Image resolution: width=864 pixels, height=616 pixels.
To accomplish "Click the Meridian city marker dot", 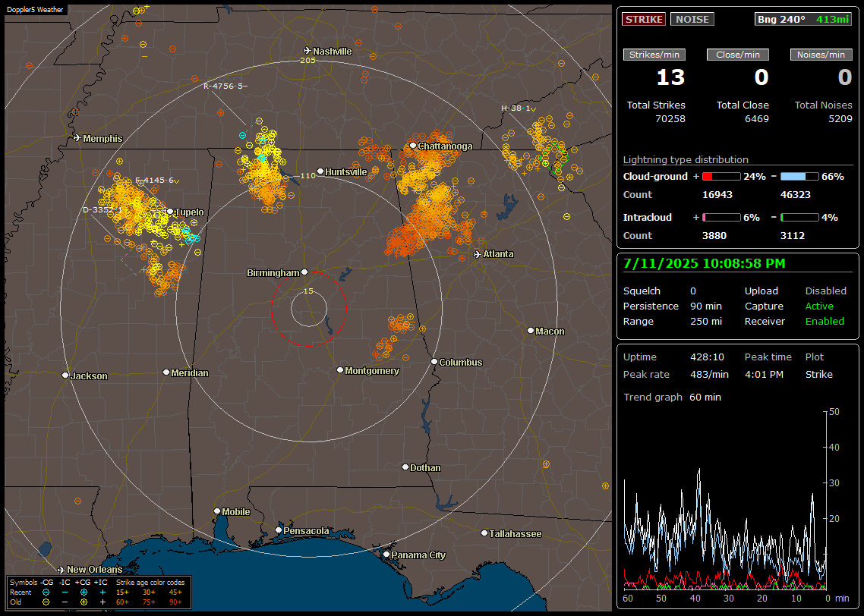I will [166, 372].
